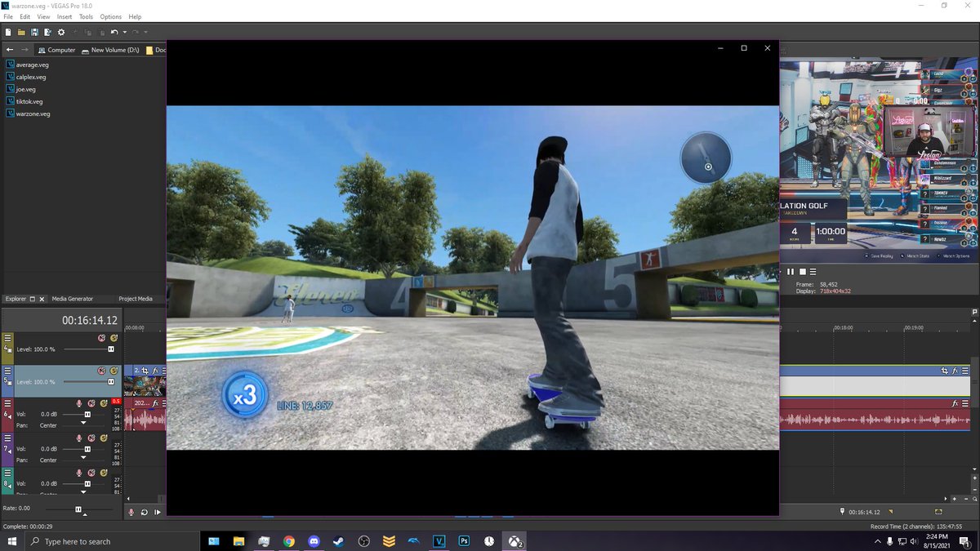Select tiktok.veg file
Image resolution: width=980 pixels, height=551 pixels.
coord(24,101)
